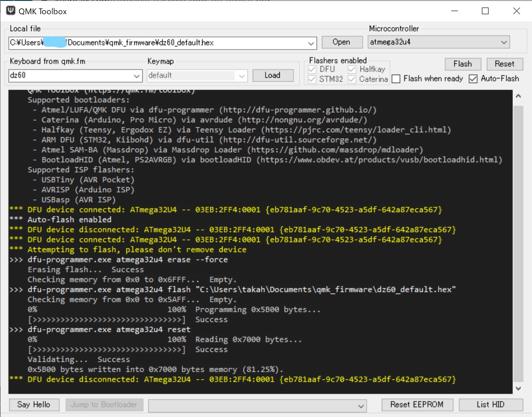Enable Flash when ready checkbox
The height and width of the screenshot is (417, 532).
click(x=396, y=79)
